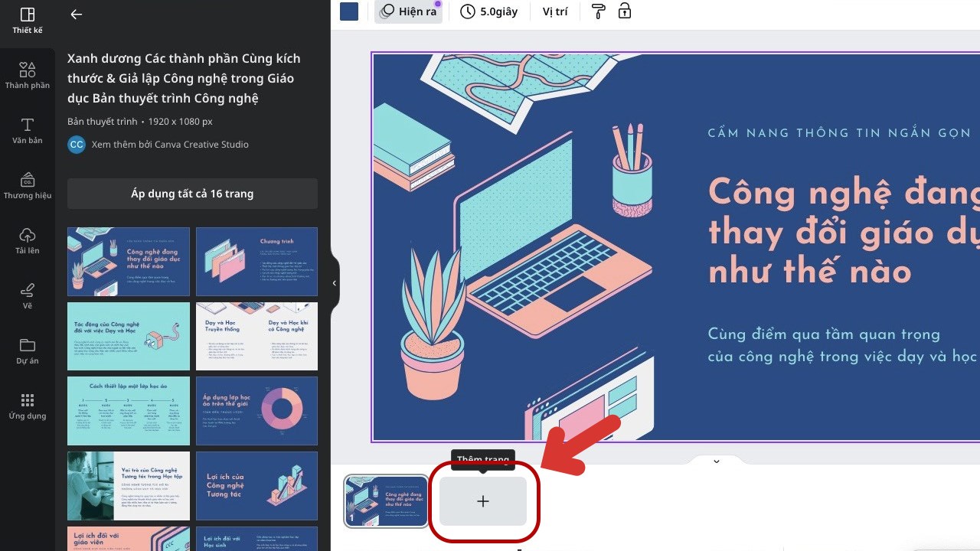Image resolution: width=980 pixels, height=551 pixels.
Task: Open Xem thêm bởi Canva Creative Studio link
Action: pyautogui.click(x=170, y=145)
